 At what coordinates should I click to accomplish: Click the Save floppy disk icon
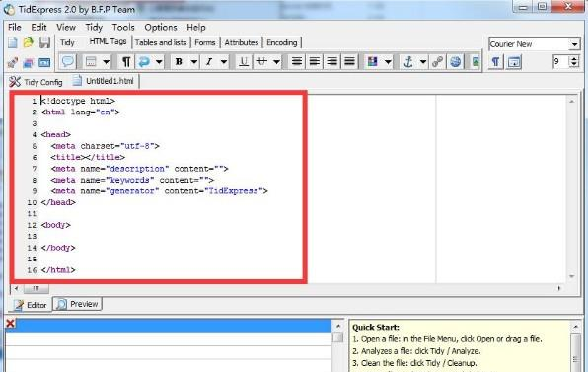pos(44,42)
